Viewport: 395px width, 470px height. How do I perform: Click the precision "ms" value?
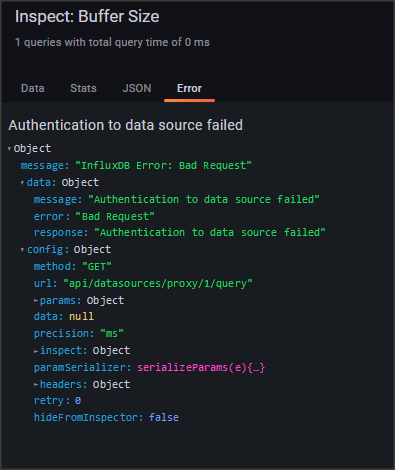pos(112,334)
